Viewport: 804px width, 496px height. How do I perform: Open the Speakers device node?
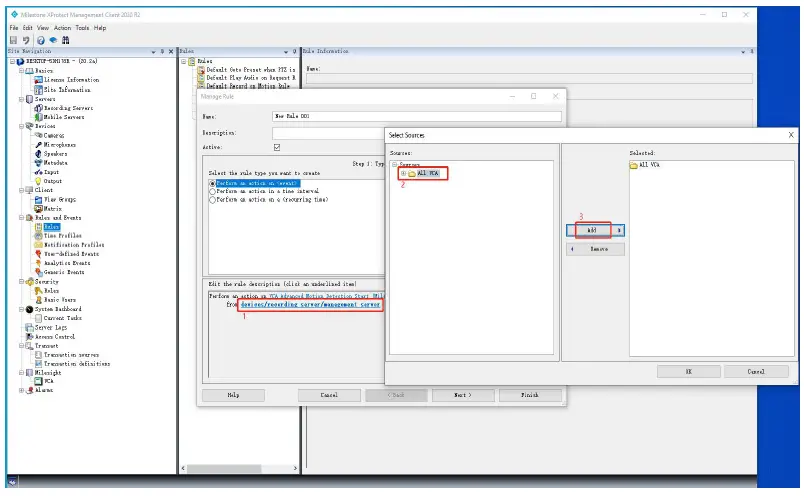pos(55,153)
